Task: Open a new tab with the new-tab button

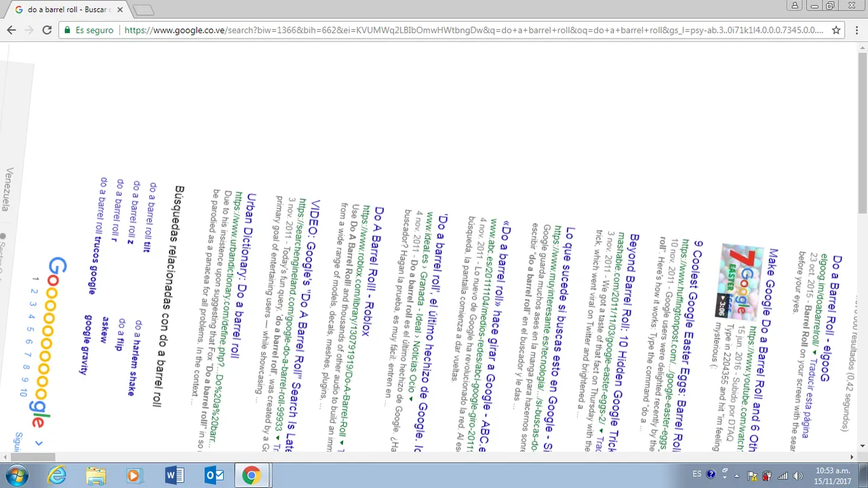Action: coord(143,10)
